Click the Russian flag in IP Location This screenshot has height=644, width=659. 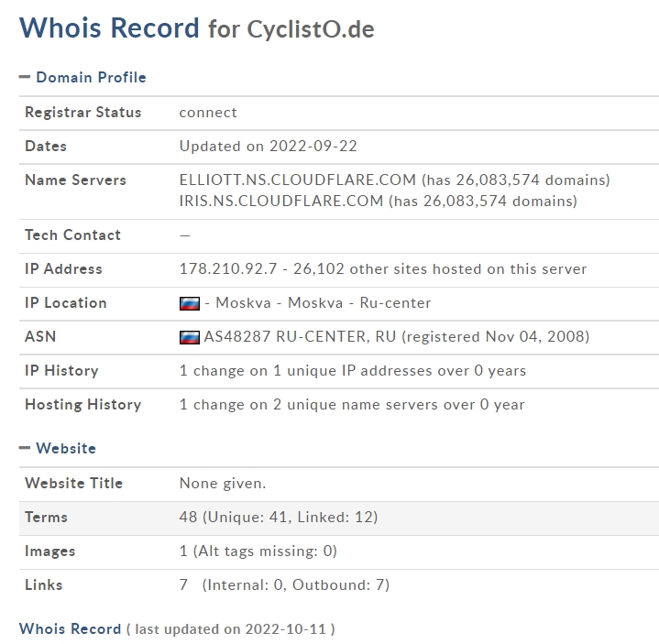tap(190, 303)
